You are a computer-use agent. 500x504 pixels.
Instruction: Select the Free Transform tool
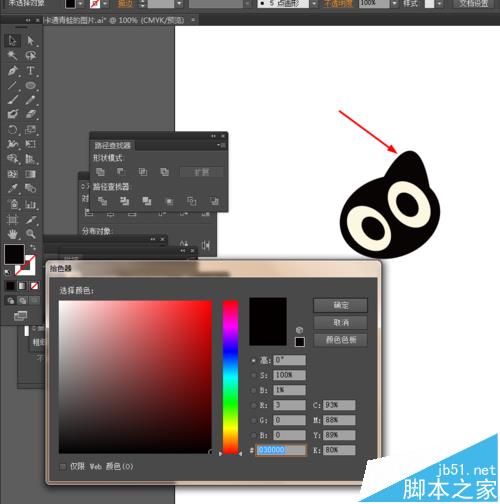click(30, 144)
